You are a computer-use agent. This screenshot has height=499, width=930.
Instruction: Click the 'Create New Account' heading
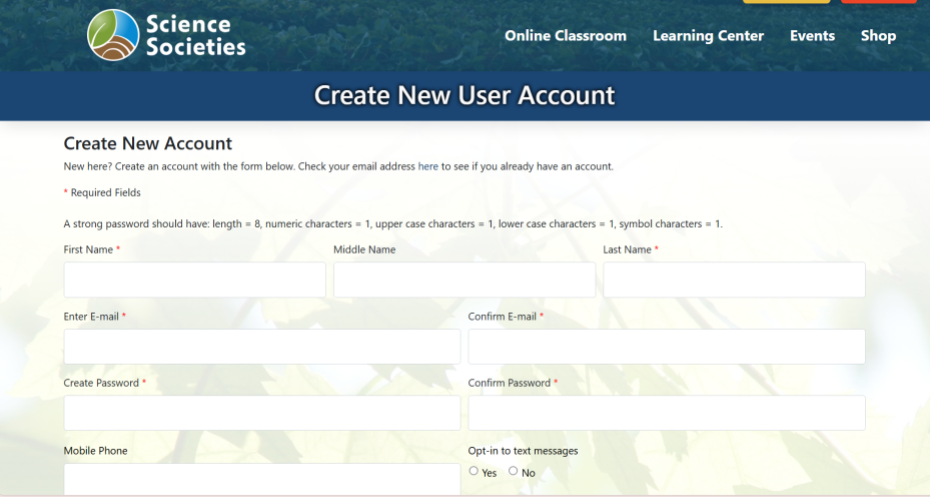pyautogui.click(x=148, y=143)
